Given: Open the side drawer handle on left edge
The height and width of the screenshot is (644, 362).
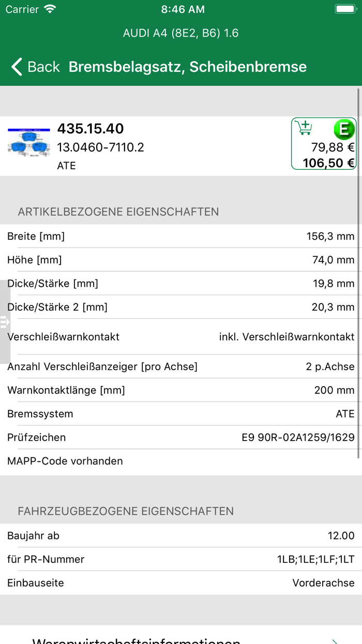Looking at the screenshot, I should click(x=5, y=322).
